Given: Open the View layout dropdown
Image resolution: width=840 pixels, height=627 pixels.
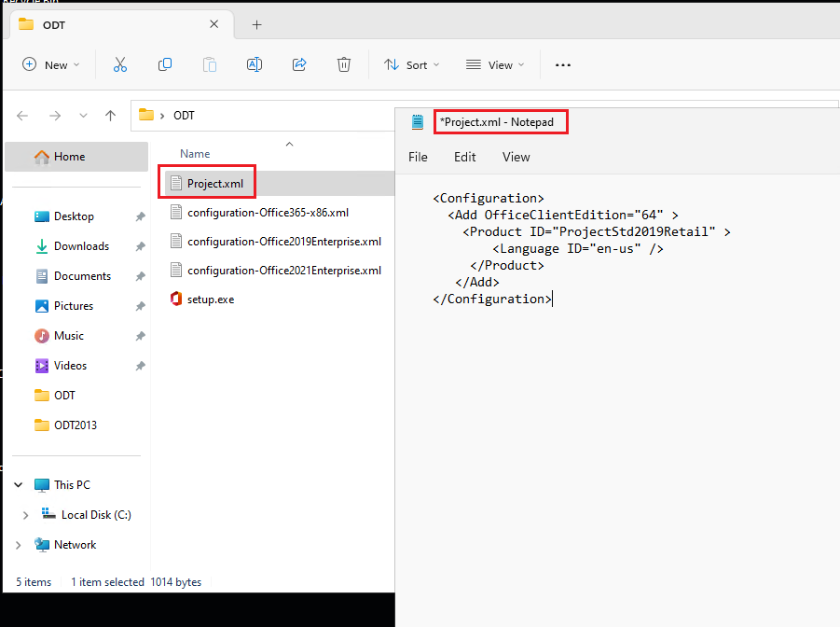Looking at the screenshot, I should coord(495,65).
